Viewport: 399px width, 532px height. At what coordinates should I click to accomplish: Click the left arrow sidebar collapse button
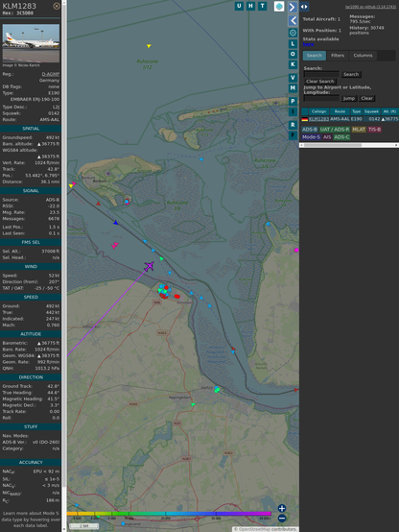point(293,20)
